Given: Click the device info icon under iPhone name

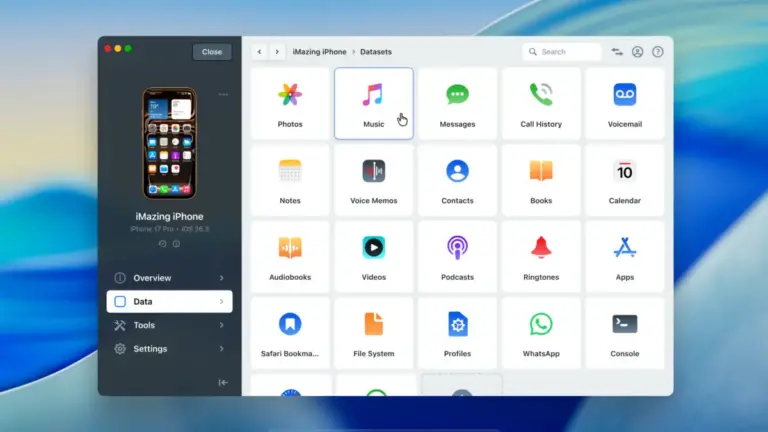Looking at the screenshot, I should pyautogui.click(x=176, y=243).
